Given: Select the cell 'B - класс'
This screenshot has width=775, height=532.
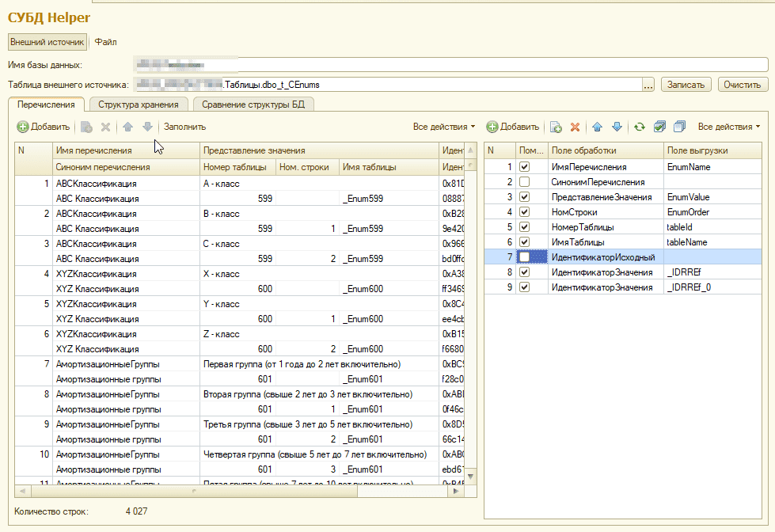Looking at the screenshot, I should [319, 214].
